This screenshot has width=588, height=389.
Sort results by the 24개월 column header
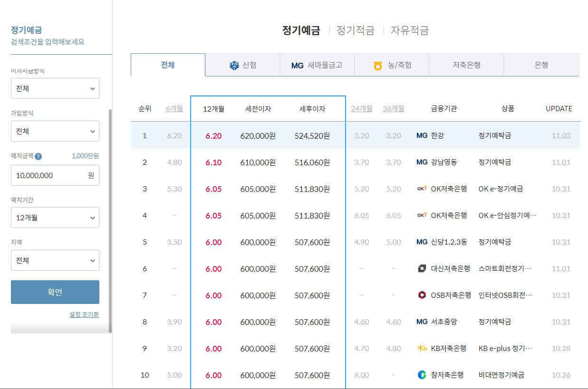(362, 108)
